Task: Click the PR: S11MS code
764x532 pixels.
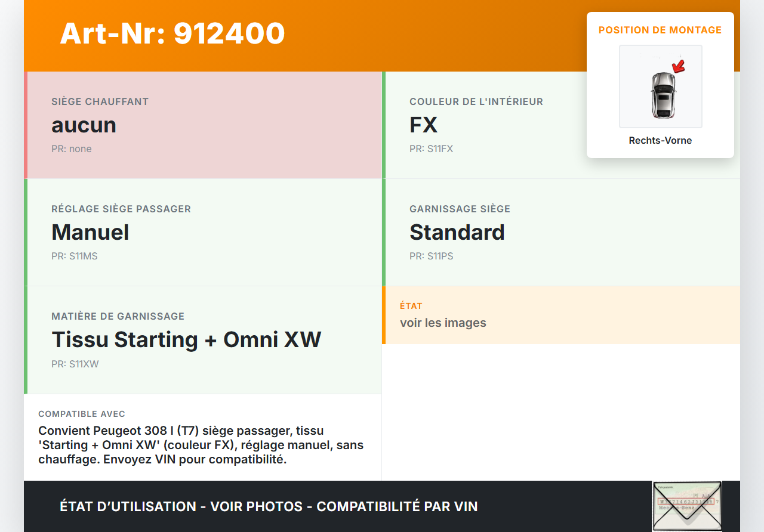Action: pos(75,256)
